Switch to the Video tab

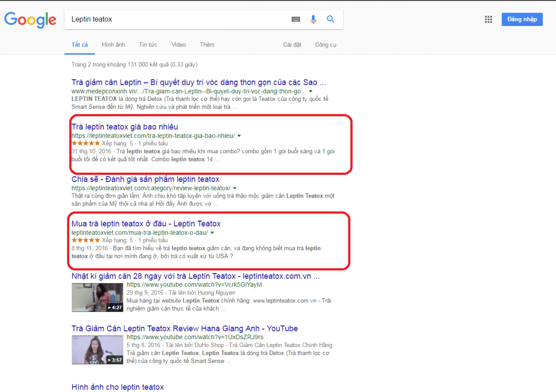tap(178, 45)
